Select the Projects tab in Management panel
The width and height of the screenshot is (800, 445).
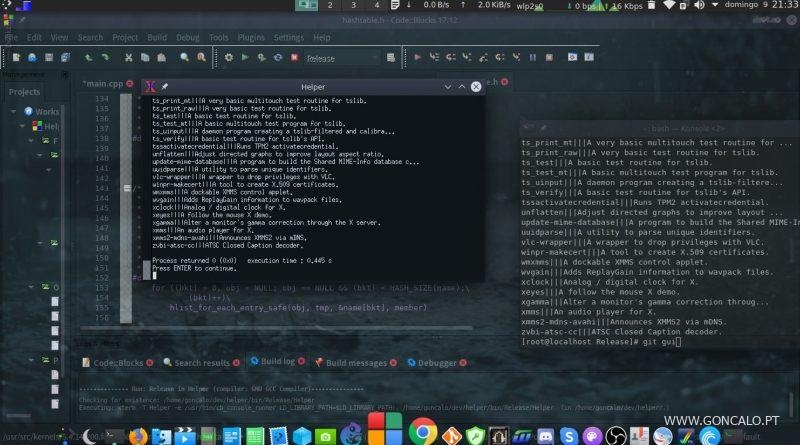(24, 92)
